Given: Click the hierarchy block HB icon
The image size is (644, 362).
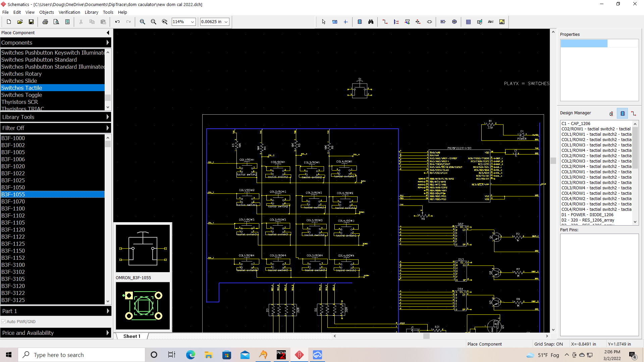Looking at the screenshot, I should click(454, 22).
